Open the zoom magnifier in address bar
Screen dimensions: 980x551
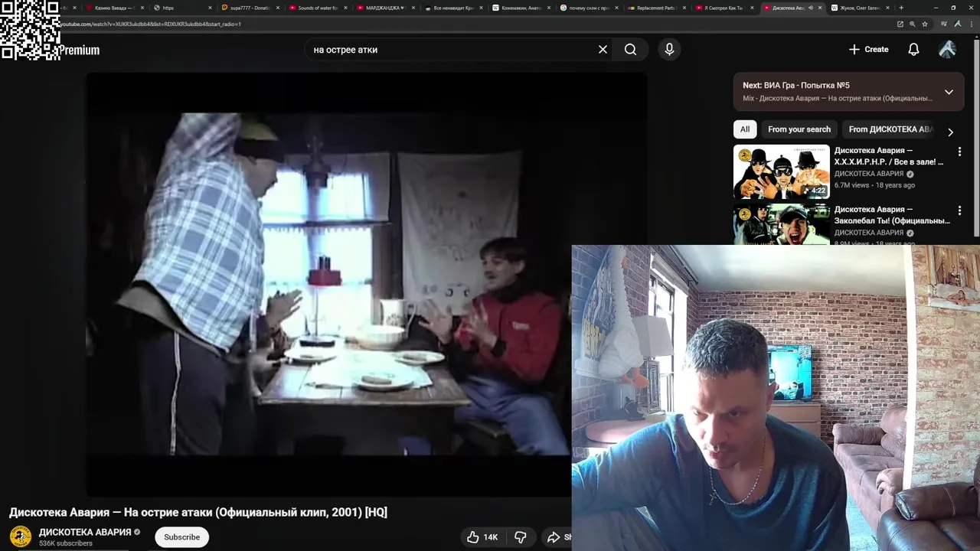pyautogui.click(x=913, y=24)
